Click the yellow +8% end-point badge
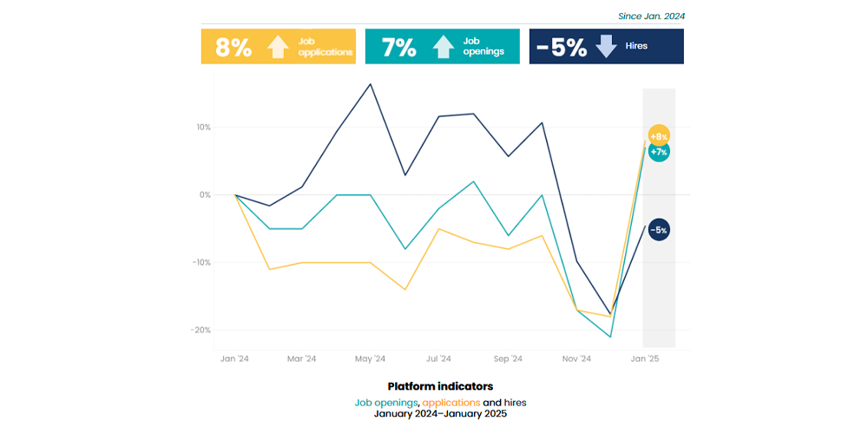The width and height of the screenshot is (868, 434). click(659, 136)
